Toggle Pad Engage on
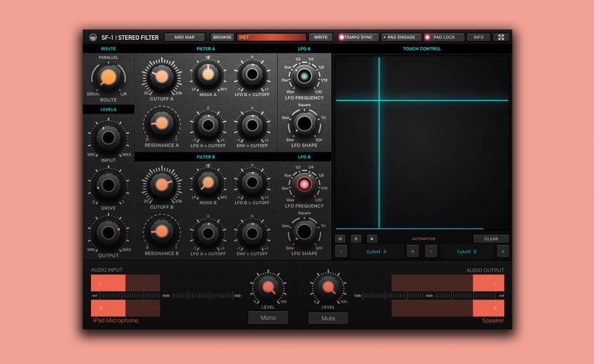The height and width of the screenshot is (364, 594). click(x=401, y=37)
